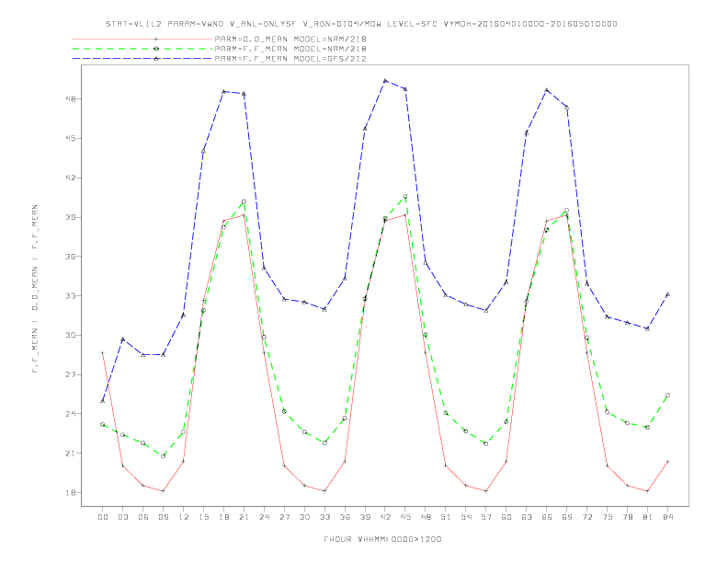Image resolution: width=728 pixels, height=563 pixels.
Task: Click the y-axis tick label 27
Action: (x=70, y=374)
